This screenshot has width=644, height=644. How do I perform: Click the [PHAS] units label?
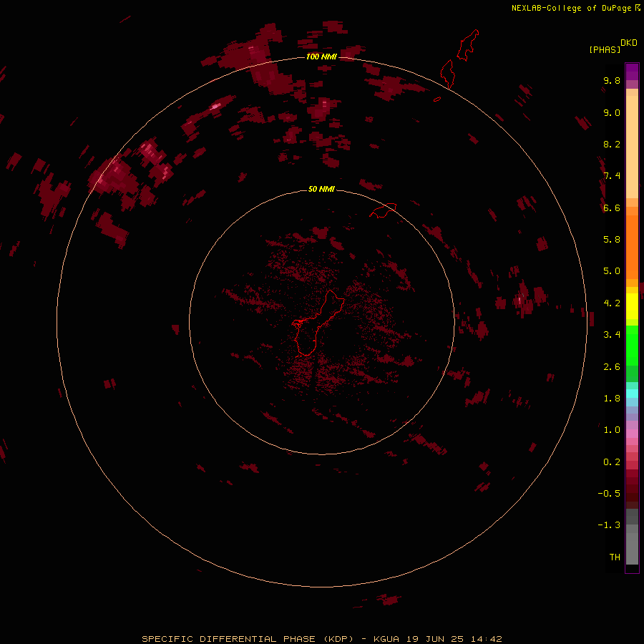[605, 49]
